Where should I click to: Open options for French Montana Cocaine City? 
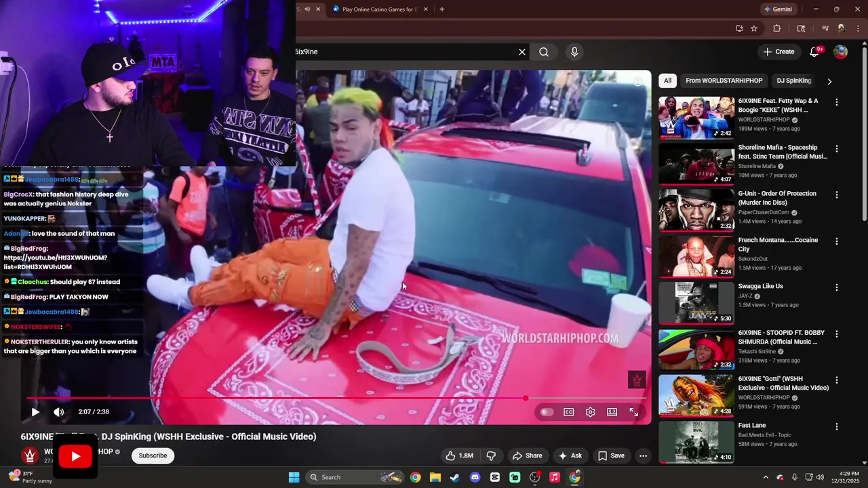(x=837, y=241)
